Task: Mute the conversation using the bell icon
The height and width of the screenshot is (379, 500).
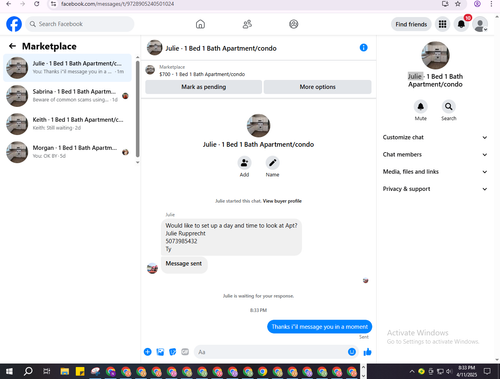Action: (421, 106)
